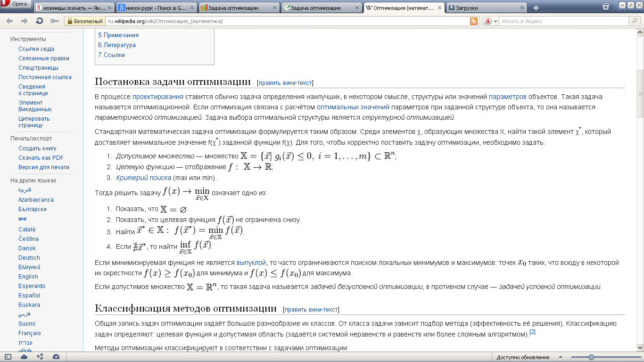Toggle the panel icon in the status bar
The image size is (644, 362).
pyautogui.click(x=8, y=357)
